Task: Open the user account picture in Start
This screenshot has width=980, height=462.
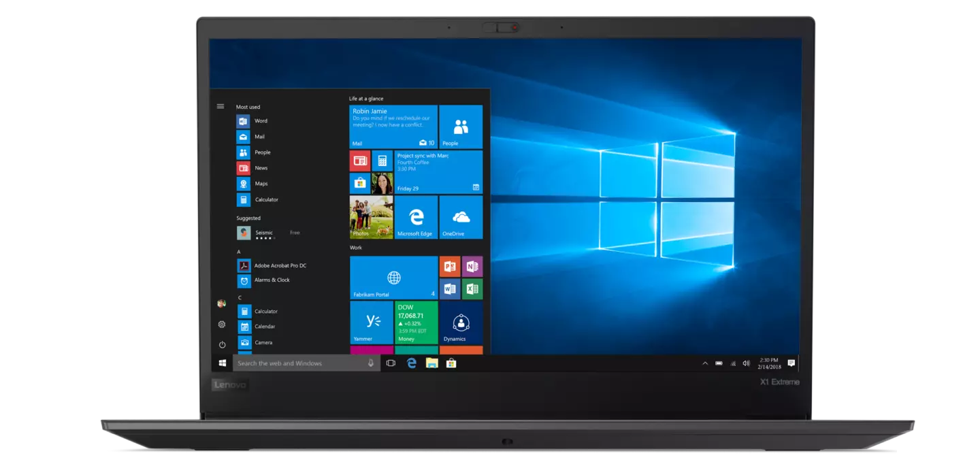Action: coord(221,303)
